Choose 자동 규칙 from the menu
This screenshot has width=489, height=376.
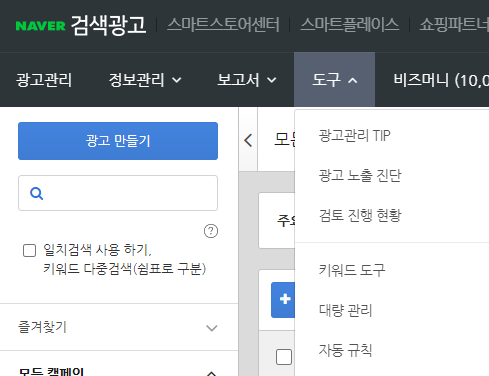345,350
